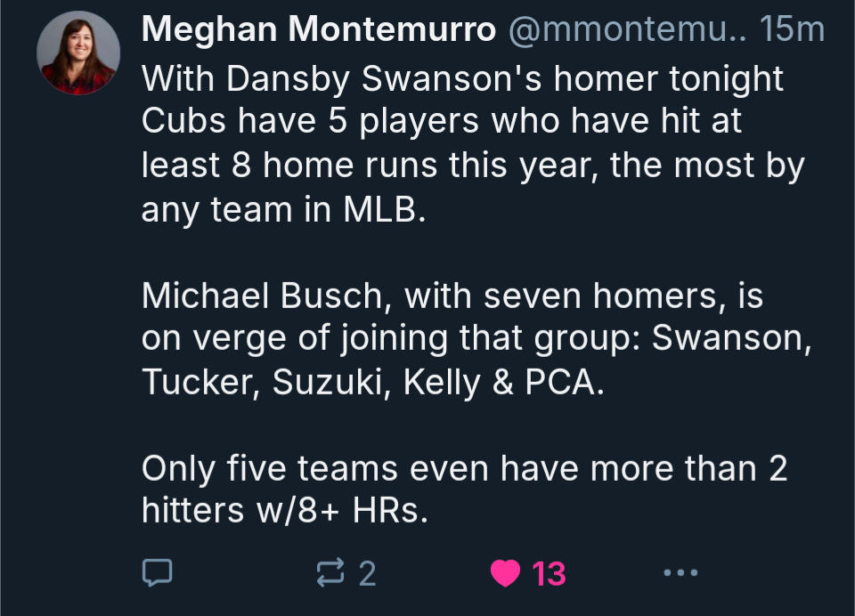Open Meghan Montemurro's profile picture
The image size is (855, 616).
tap(78, 53)
